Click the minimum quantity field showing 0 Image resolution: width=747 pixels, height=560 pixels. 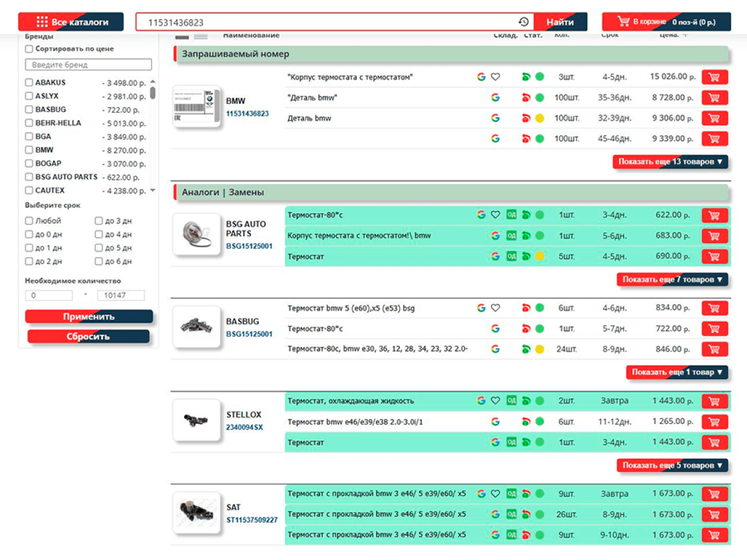(49, 296)
